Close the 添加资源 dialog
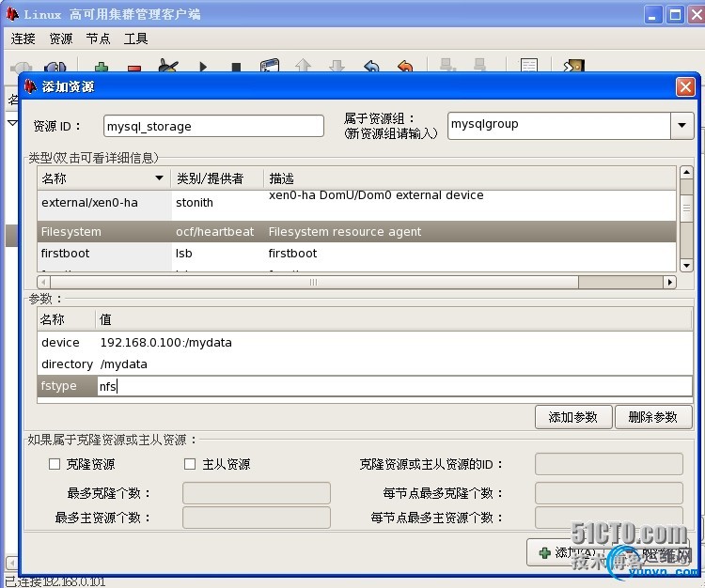This screenshot has width=705, height=588. click(x=685, y=86)
